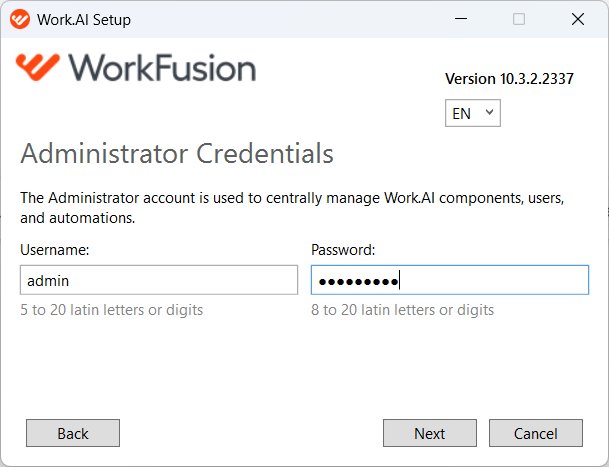This screenshot has width=609, height=467.
Task: Click the Work.AI Setup title bar icon
Action: (20, 19)
